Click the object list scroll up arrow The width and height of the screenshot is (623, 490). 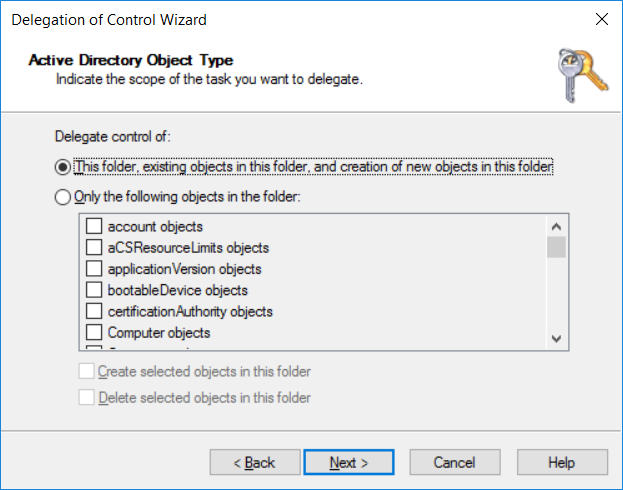(x=556, y=227)
